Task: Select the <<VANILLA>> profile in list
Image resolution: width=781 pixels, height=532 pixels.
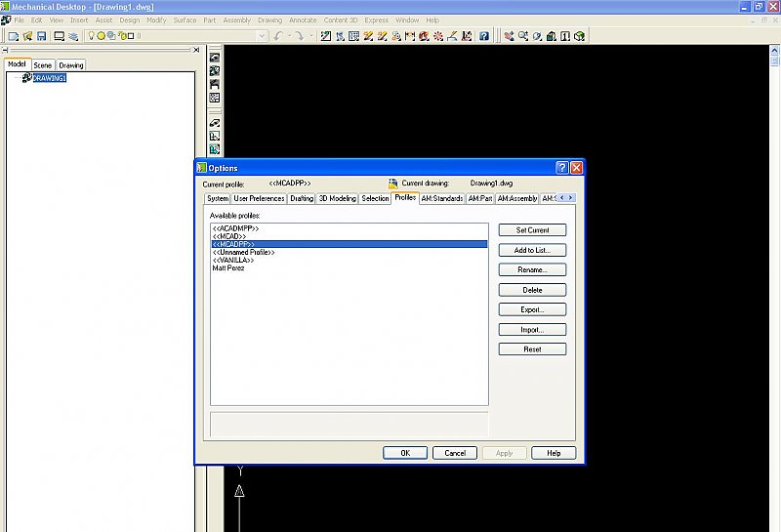Action: coord(233,260)
